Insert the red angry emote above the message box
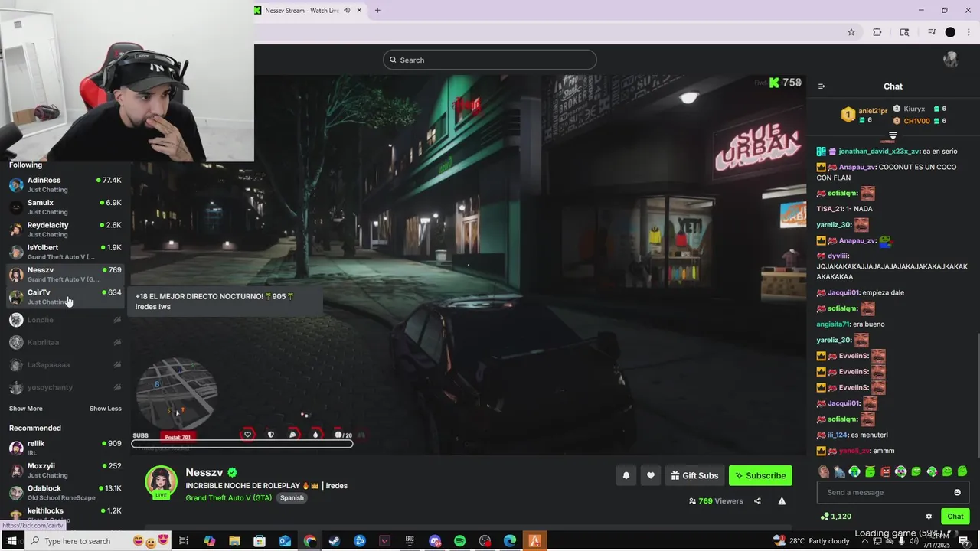This screenshot has height=551, width=980. pyautogui.click(x=886, y=471)
